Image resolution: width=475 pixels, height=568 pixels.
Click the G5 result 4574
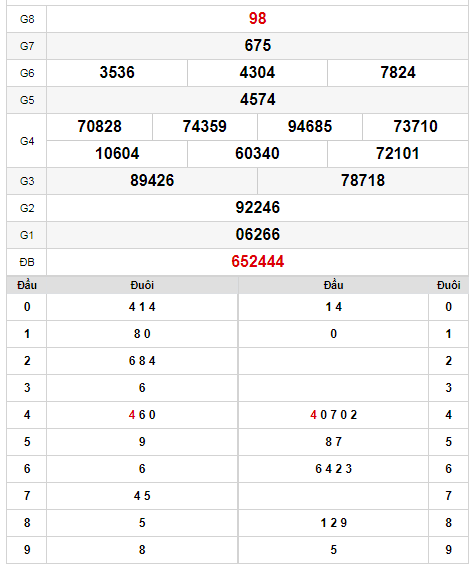[258, 100]
